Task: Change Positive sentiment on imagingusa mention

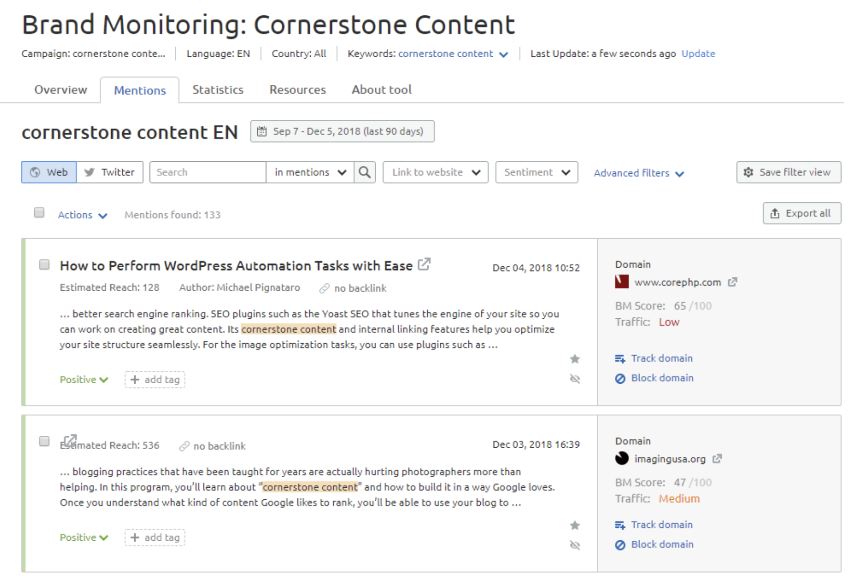Action: click(x=84, y=538)
